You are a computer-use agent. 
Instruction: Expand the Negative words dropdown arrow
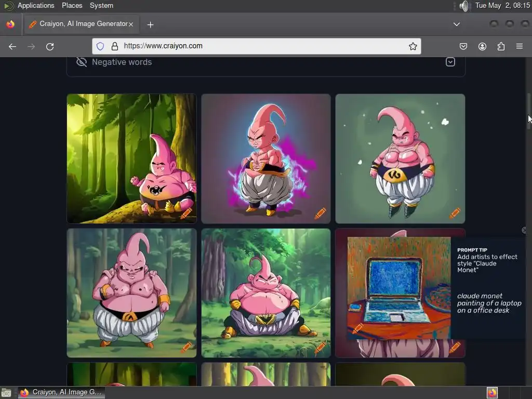click(x=450, y=62)
